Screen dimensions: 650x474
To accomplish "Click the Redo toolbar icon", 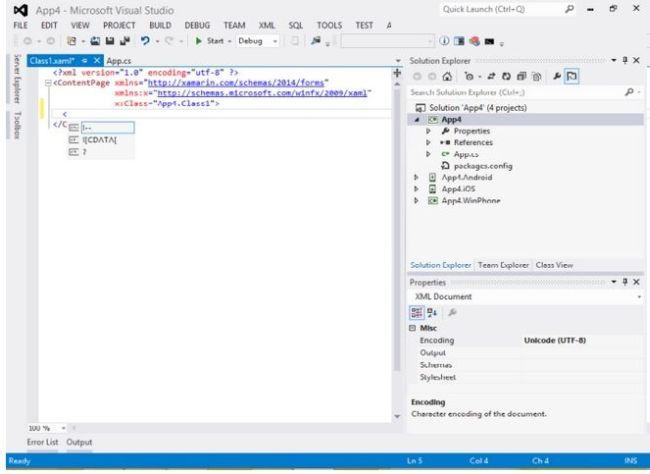I will point(169,41).
